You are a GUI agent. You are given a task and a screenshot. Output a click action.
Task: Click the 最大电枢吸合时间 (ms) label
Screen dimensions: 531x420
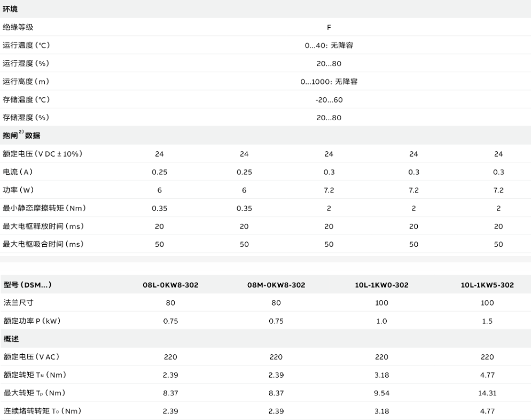pos(43,244)
